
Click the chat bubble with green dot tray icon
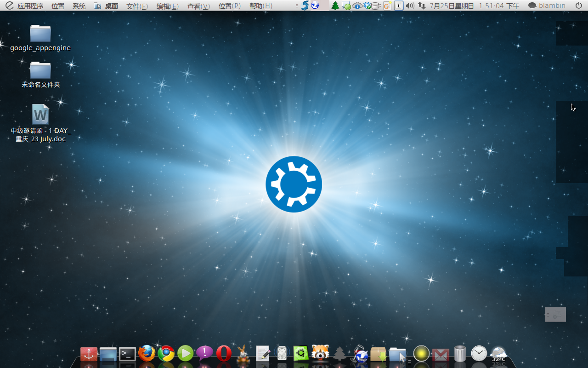pyautogui.click(x=346, y=6)
